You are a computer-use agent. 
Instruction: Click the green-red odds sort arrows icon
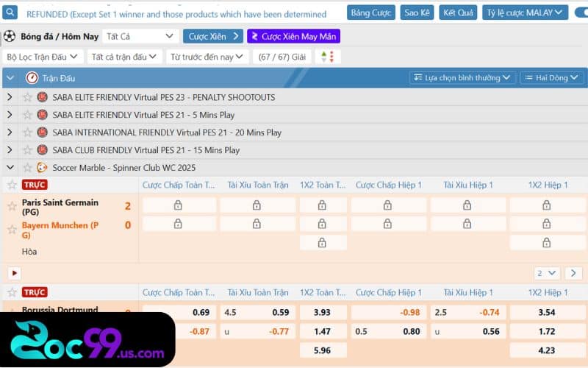(328, 57)
